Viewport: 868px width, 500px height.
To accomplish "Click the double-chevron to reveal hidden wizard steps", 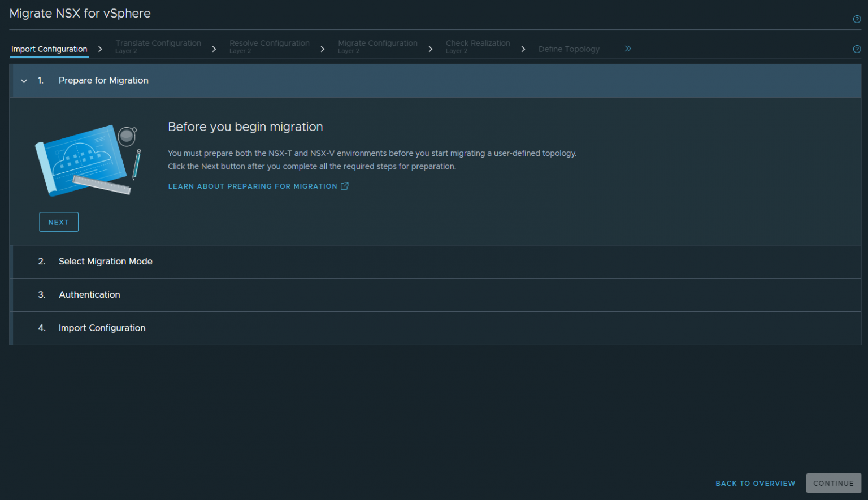I will (x=627, y=49).
